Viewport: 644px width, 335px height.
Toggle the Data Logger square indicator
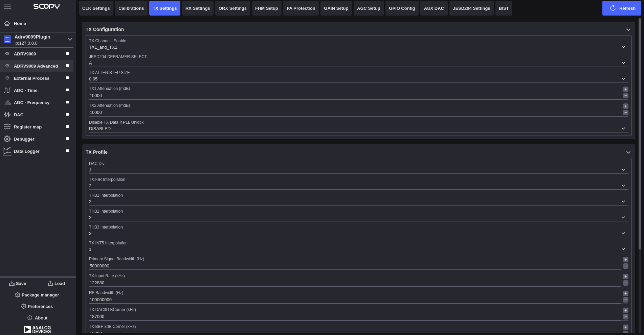tap(67, 151)
